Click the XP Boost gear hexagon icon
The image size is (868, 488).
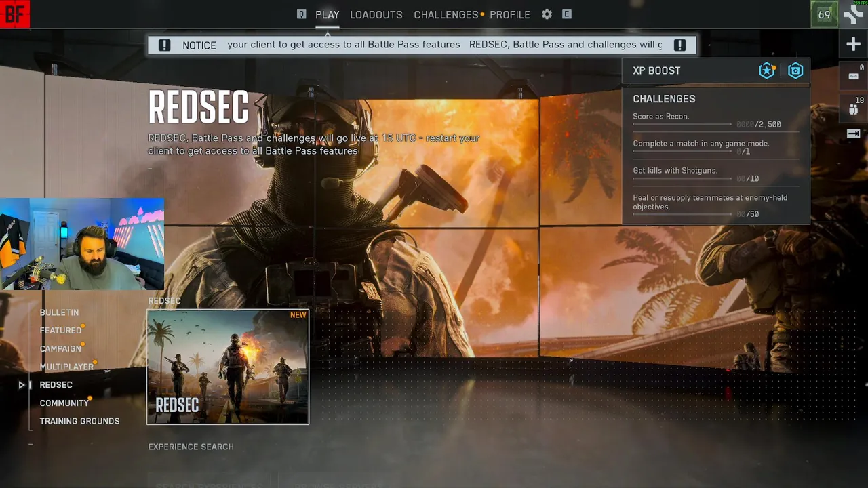point(795,70)
